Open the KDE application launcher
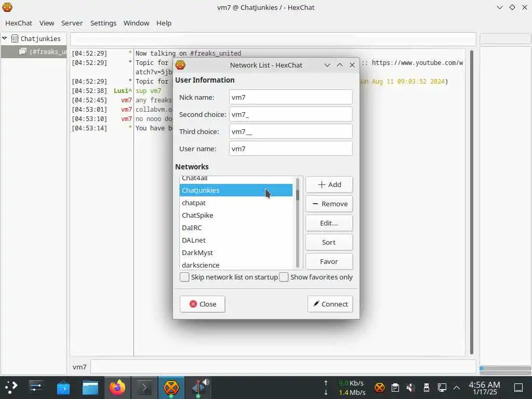This screenshot has width=532, height=399. tap(11, 387)
